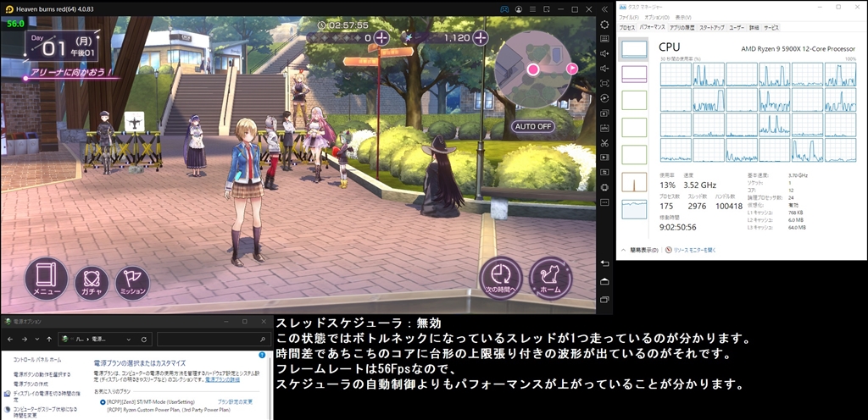This screenshot has width=868, height=420.
Task: Tap the Android back arrow in sidebar
Action: 604,263
